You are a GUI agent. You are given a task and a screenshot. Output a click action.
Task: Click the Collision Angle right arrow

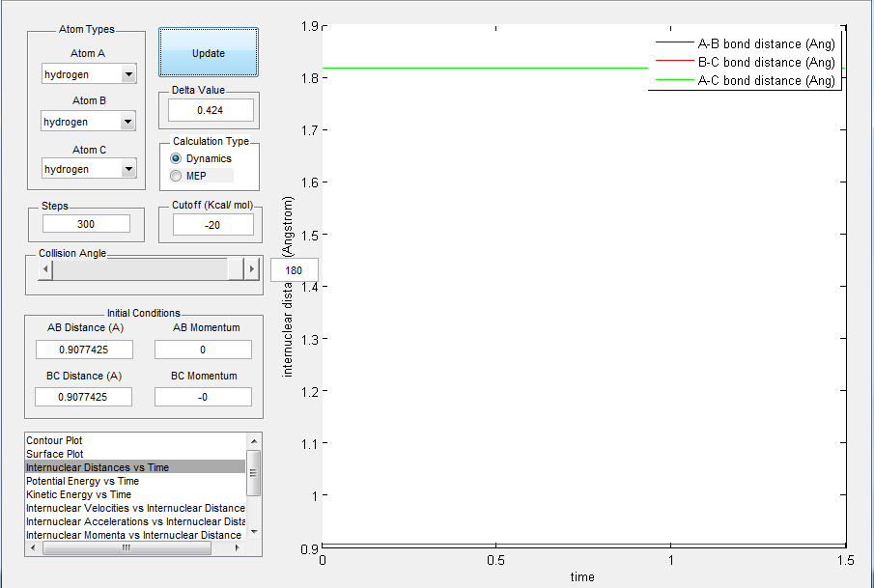[251, 269]
